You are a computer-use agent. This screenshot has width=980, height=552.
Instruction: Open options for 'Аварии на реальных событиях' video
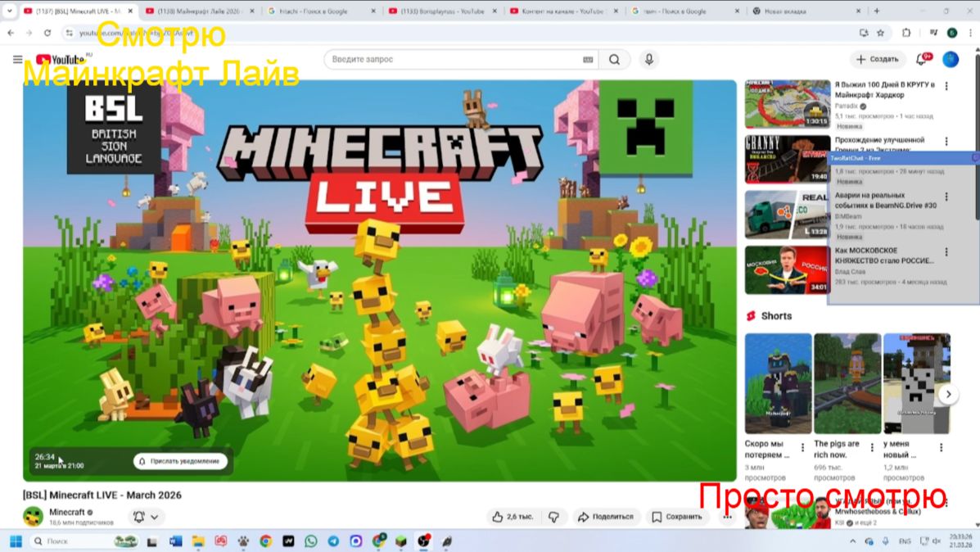point(946,197)
